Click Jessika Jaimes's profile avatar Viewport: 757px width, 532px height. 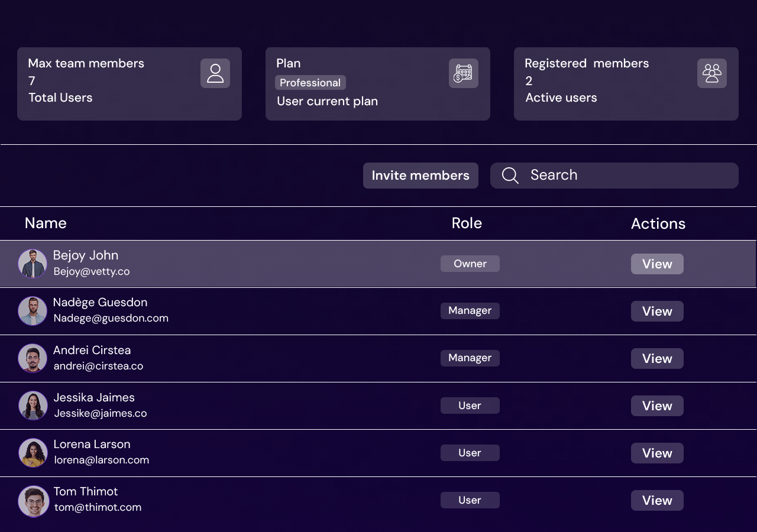(x=33, y=406)
